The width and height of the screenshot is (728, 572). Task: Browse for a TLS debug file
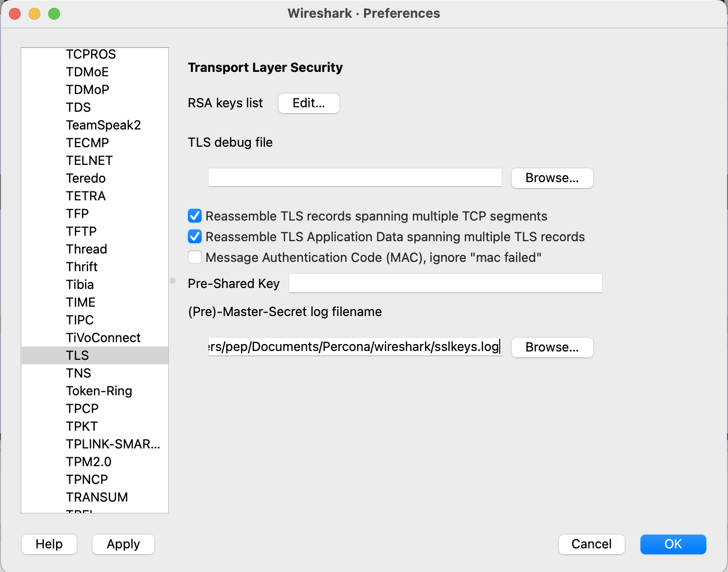(x=552, y=178)
